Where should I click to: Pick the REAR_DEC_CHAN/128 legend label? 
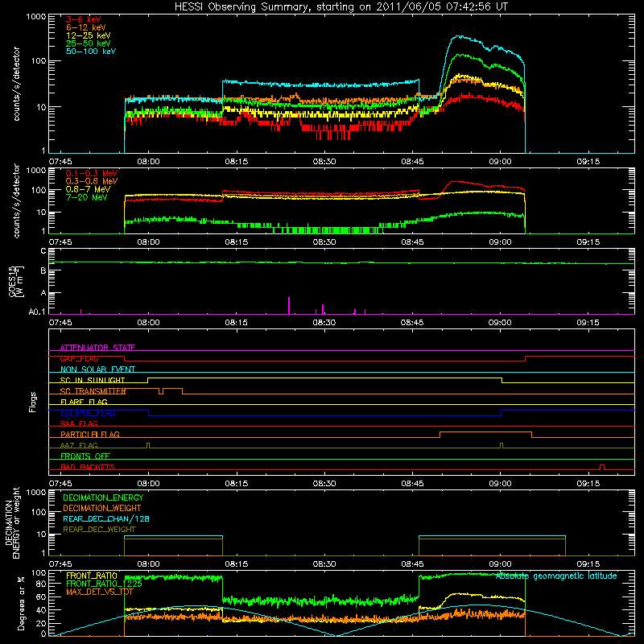[106, 518]
